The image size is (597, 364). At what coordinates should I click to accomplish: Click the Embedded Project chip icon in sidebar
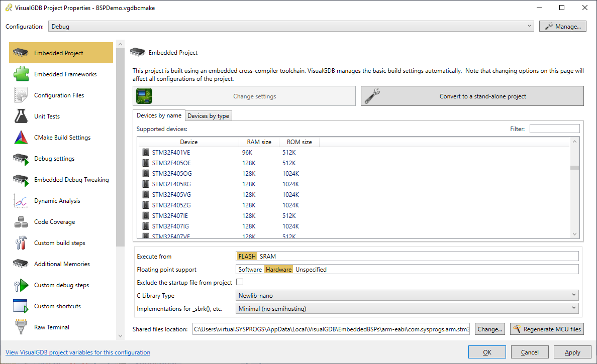tap(21, 53)
